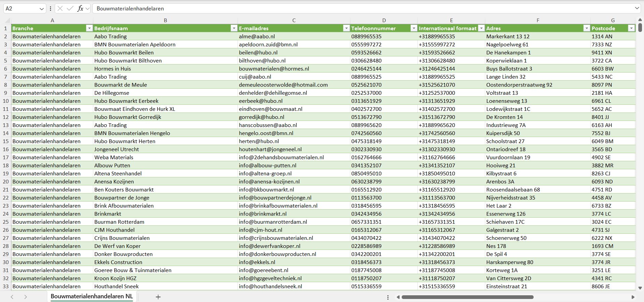The height and width of the screenshot is (302, 644).
Task: Open the E-mailadres filter dropdown
Action: tap(346, 29)
